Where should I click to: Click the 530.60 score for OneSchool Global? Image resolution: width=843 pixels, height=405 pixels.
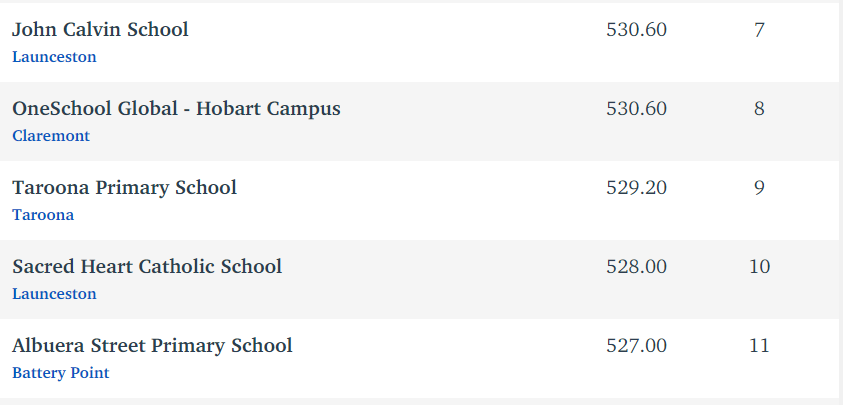(637, 109)
